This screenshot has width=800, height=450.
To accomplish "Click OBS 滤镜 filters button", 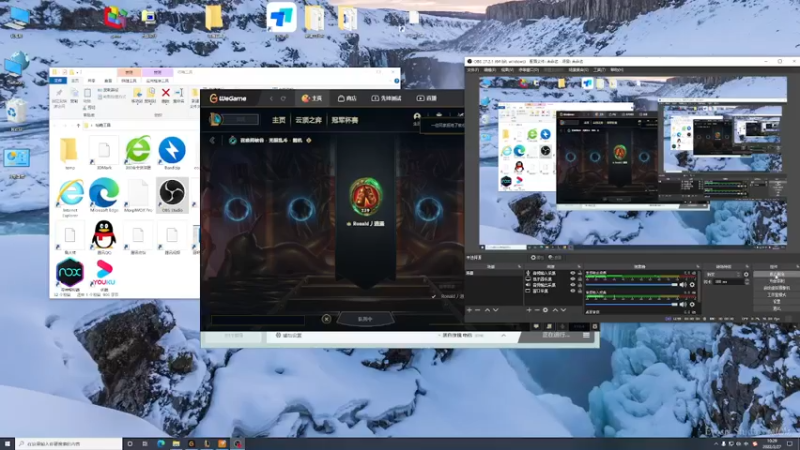I will [x=556, y=258].
